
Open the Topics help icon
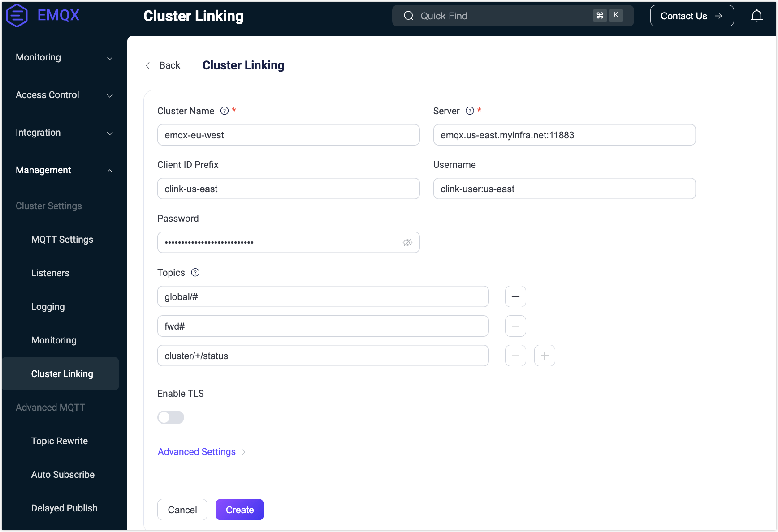(195, 272)
